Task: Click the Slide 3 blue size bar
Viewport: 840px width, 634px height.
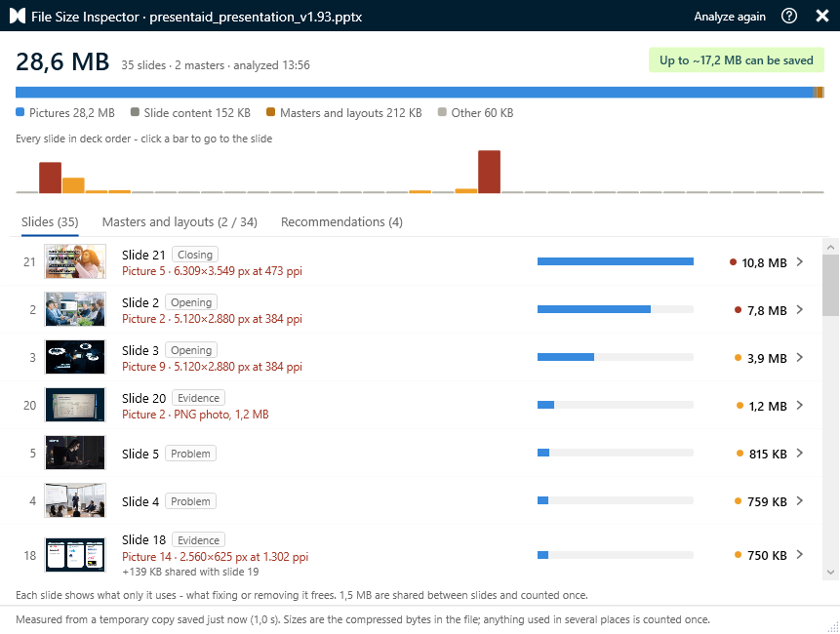Action: pos(565,357)
